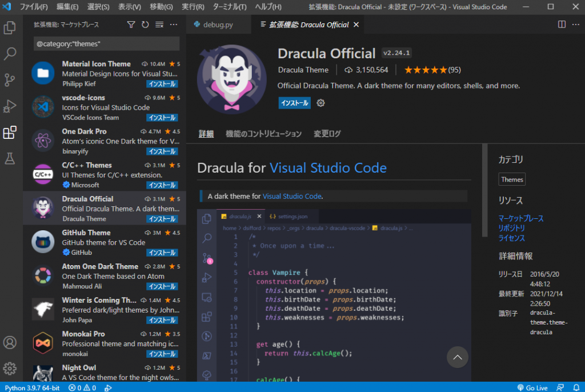Viewport: 585px width, 392px height.
Task: Install vscode-icons from list
Action: tap(162, 118)
